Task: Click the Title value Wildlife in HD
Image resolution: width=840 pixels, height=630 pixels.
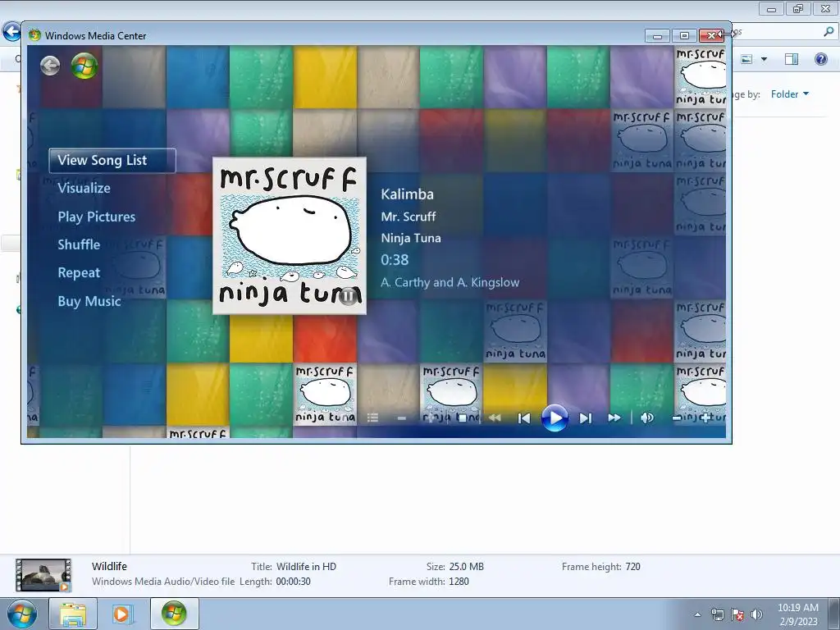Action: coord(306,566)
